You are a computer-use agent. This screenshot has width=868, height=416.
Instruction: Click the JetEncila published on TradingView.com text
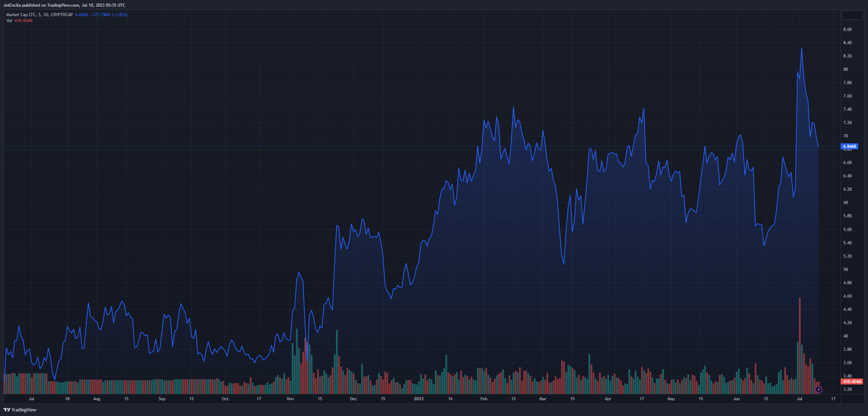pos(64,5)
